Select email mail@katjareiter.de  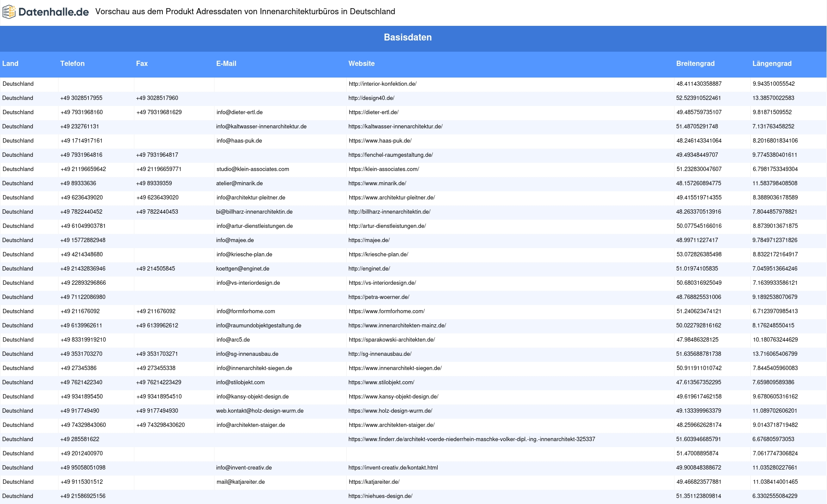point(240,482)
